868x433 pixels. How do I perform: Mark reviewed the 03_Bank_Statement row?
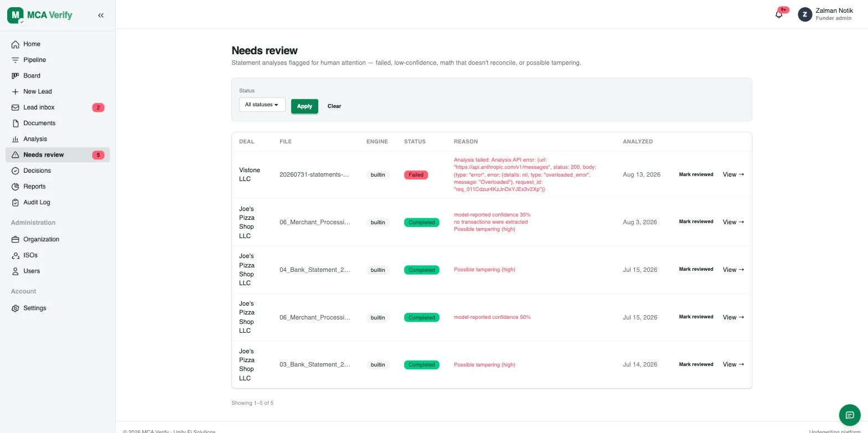point(696,364)
